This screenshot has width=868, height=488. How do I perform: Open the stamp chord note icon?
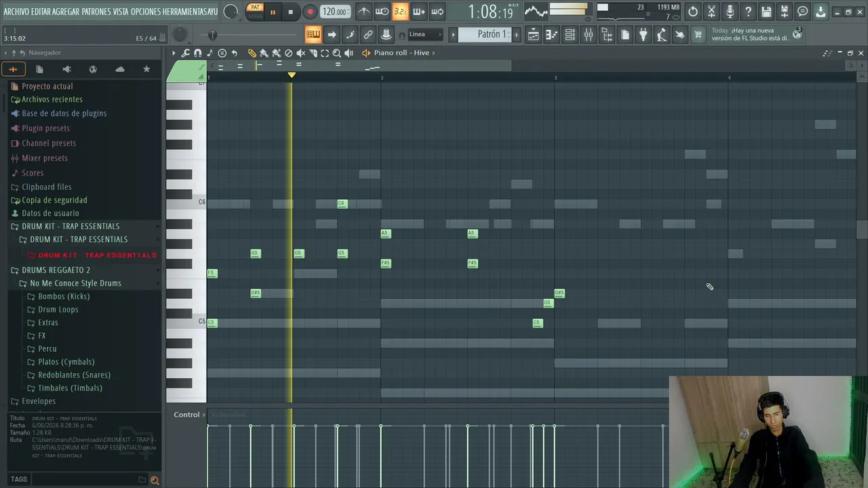tap(210, 53)
